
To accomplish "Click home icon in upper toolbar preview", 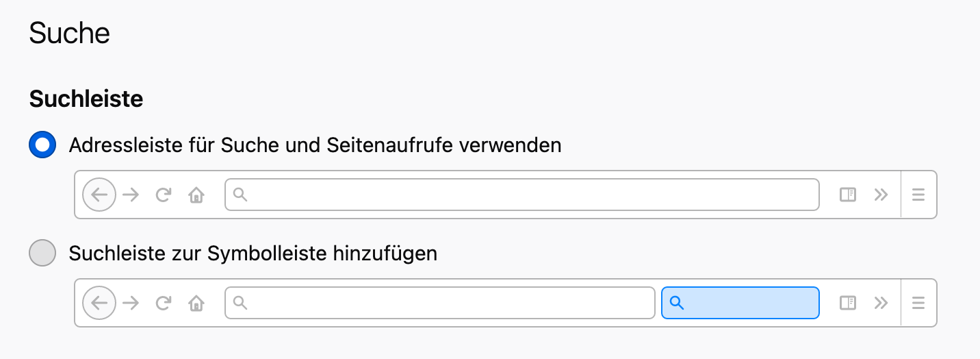I will pos(196,195).
